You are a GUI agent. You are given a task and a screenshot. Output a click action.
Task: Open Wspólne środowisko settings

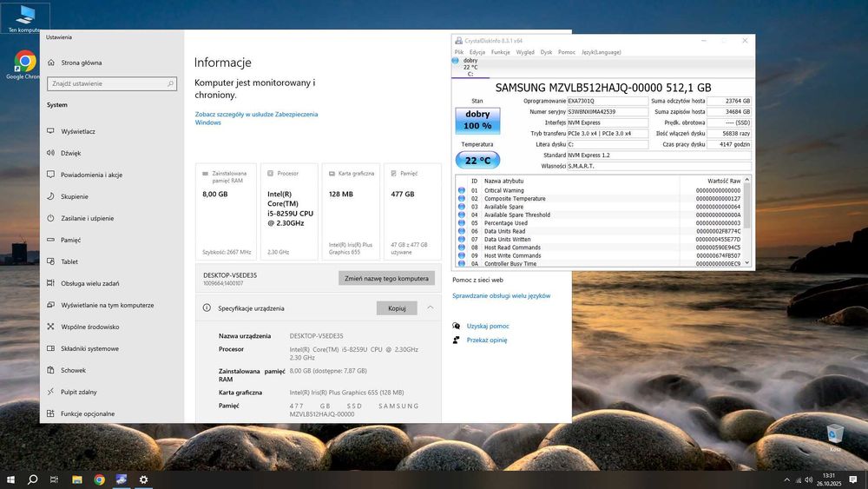[83, 327]
